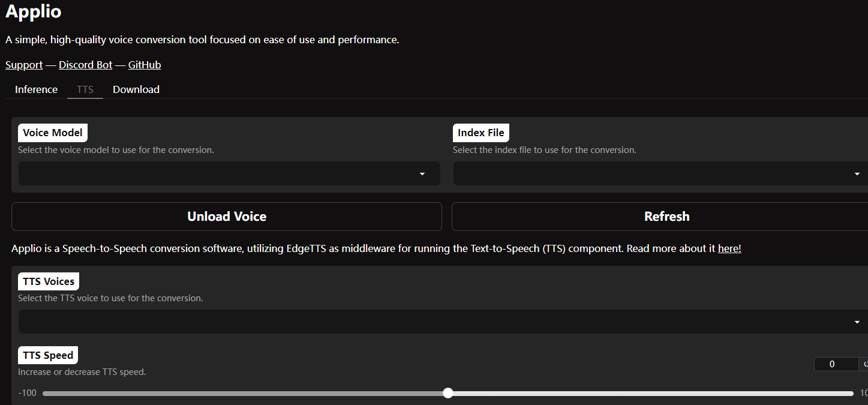
Task: Click the Index File dropdown arrow
Action: coord(857,174)
